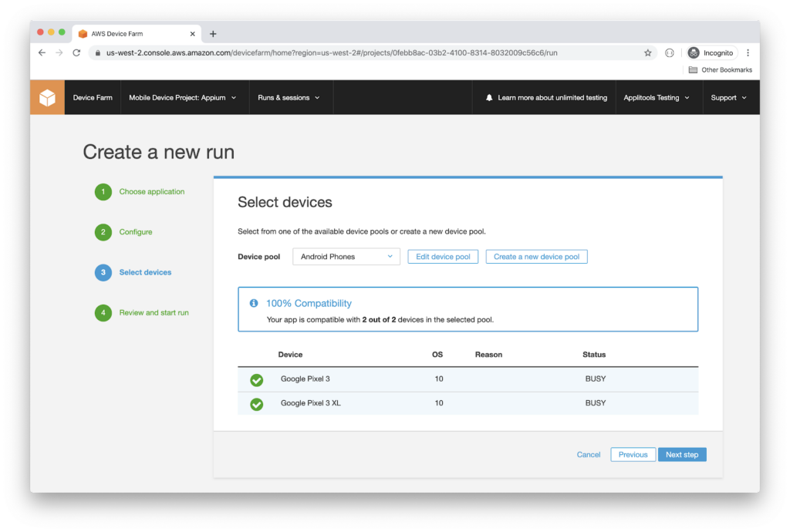Screen dimensions: 790x532
Task: Go to Device Farm home tab
Action: tap(93, 98)
